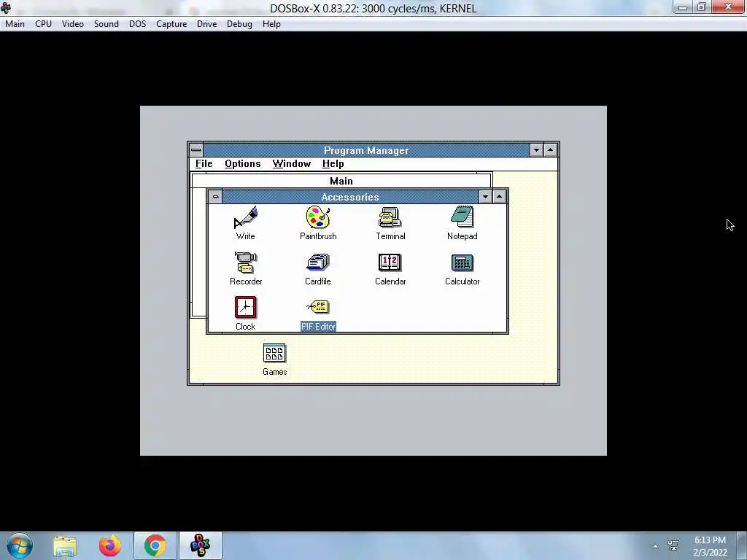
Task: Click the Clock icon
Action: (245, 308)
